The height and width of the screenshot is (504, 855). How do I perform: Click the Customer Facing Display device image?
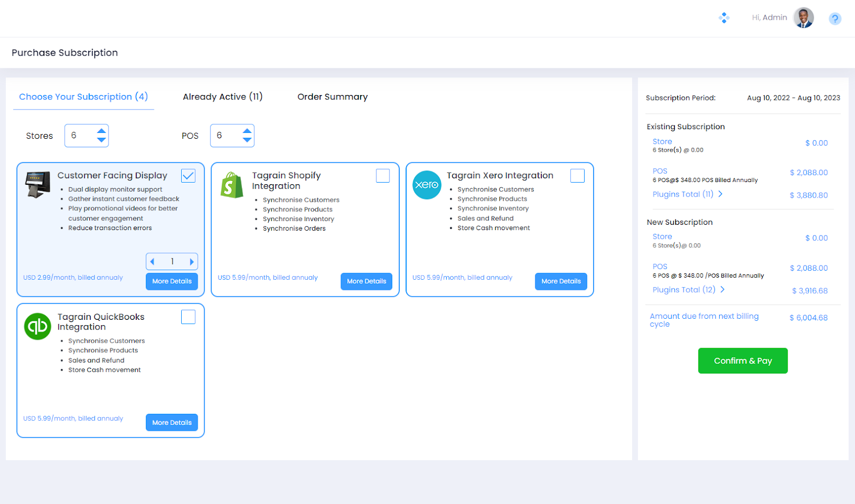pyautogui.click(x=37, y=185)
